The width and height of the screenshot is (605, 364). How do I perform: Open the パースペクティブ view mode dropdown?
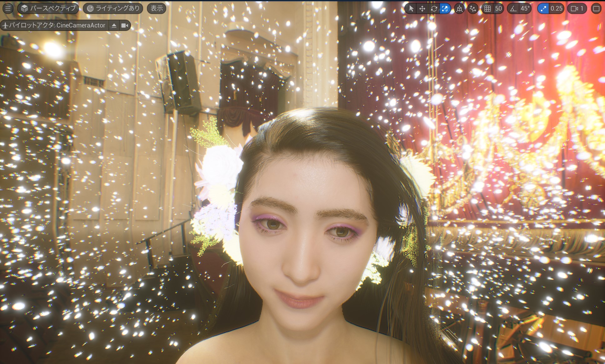point(48,8)
